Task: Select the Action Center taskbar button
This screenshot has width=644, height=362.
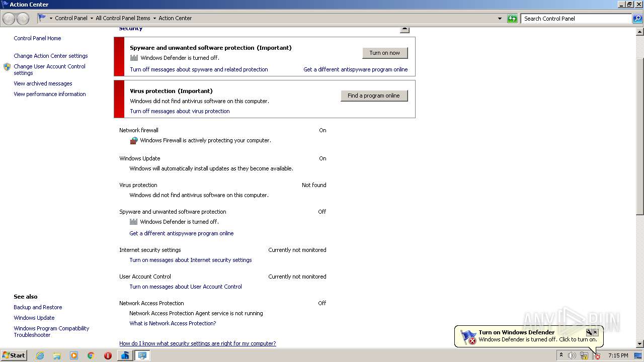Action: 142,355
